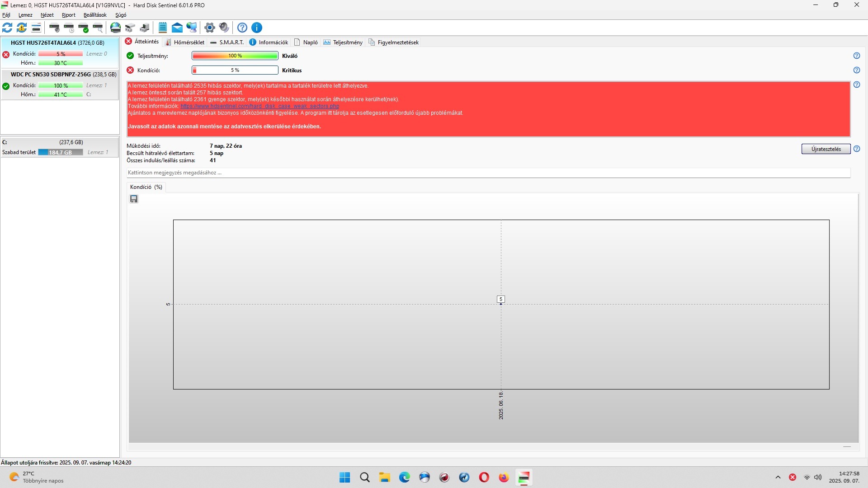This screenshot has width=868, height=488.
Task: Click the disk with green checkmark icon
Action: click(84, 28)
